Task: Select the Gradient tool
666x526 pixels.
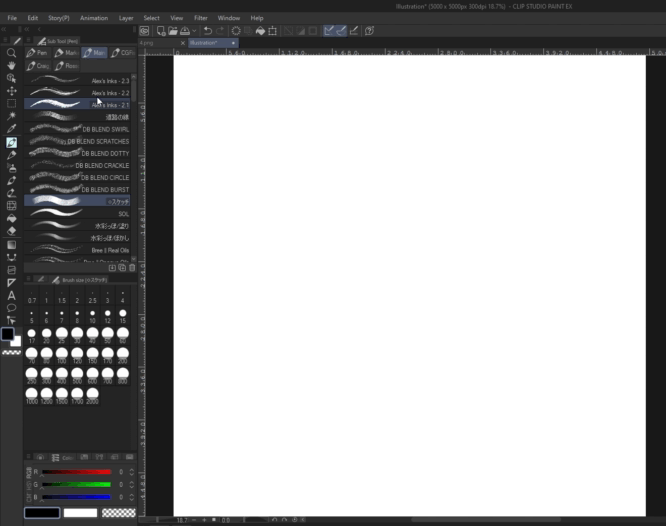Action: pyautogui.click(x=11, y=245)
